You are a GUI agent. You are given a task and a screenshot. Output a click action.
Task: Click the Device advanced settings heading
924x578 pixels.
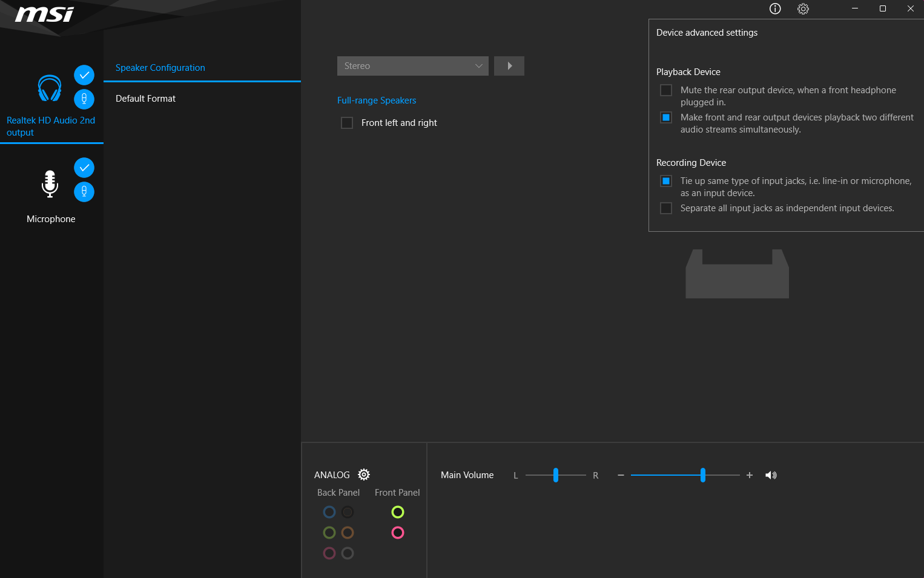click(707, 33)
